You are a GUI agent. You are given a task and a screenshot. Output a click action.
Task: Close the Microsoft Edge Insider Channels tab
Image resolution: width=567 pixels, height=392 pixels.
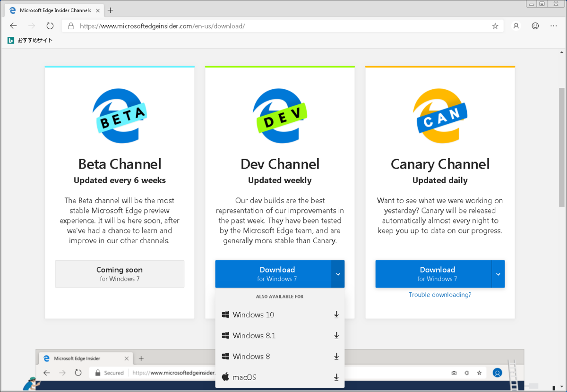tap(99, 10)
